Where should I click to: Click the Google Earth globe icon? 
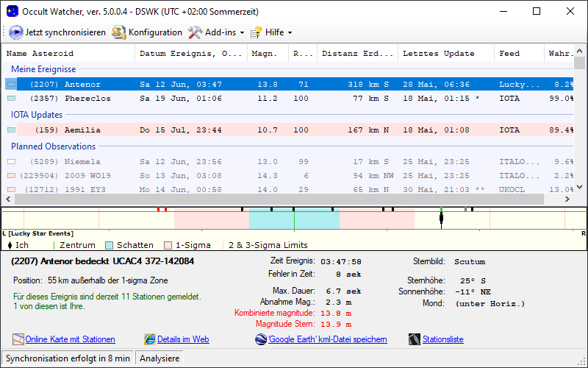pos(261,339)
